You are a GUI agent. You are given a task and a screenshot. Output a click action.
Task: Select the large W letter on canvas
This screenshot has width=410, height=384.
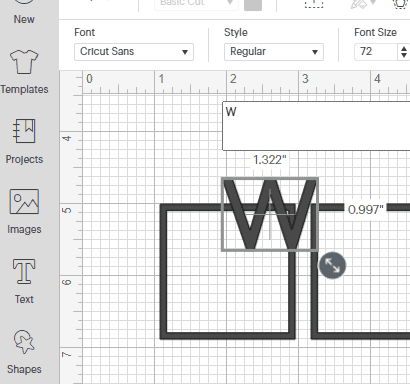pos(270,215)
